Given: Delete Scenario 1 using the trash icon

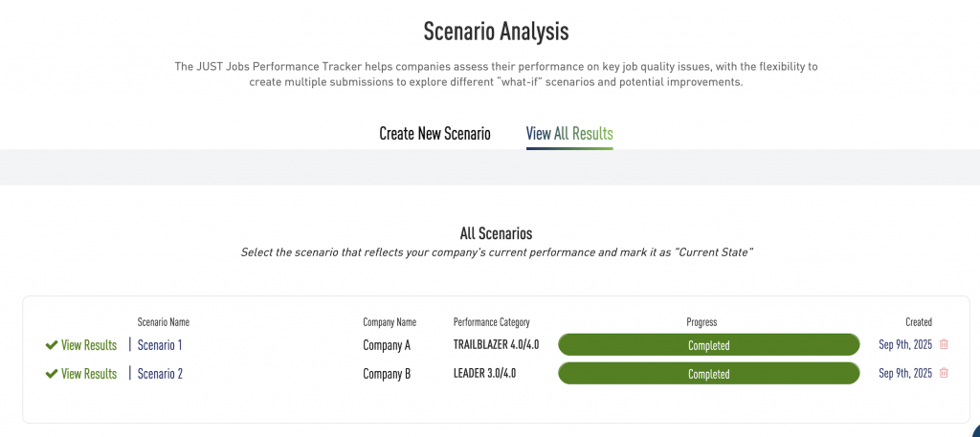Looking at the screenshot, I should pos(944,344).
